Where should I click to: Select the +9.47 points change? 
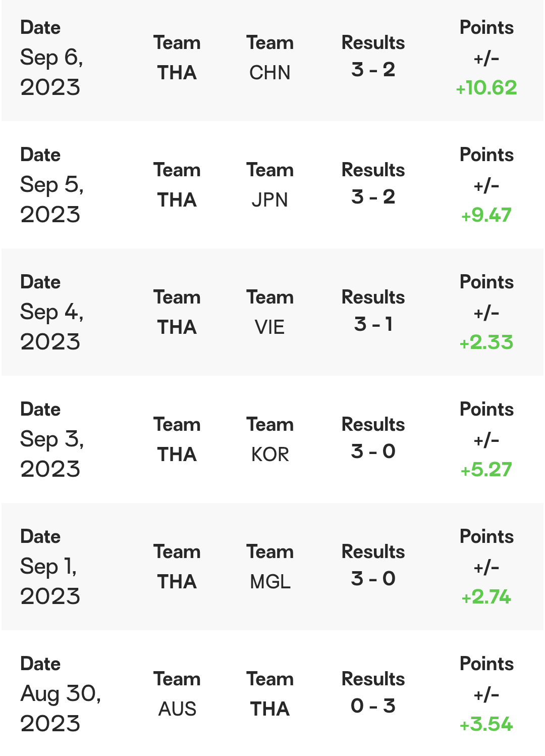click(x=486, y=215)
